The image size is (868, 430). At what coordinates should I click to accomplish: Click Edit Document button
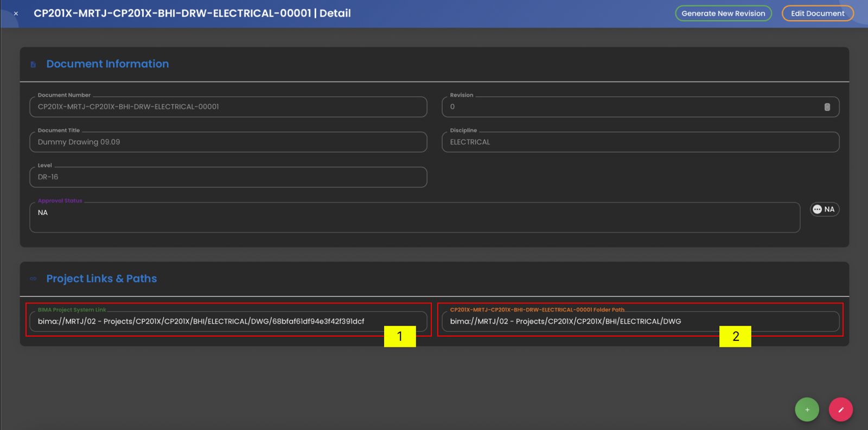click(818, 14)
